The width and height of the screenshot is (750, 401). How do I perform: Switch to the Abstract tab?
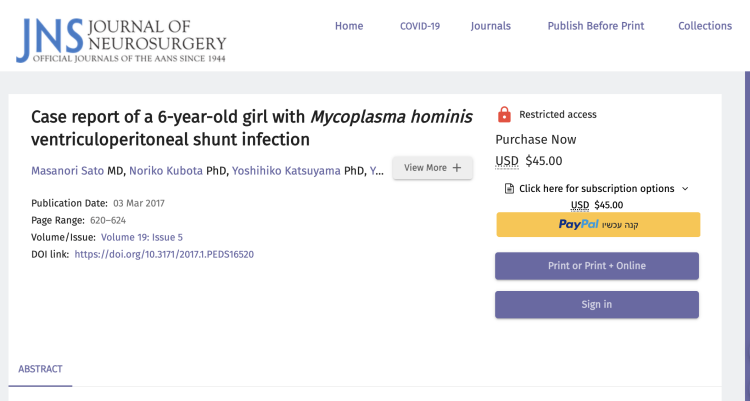click(x=40, y=369)
